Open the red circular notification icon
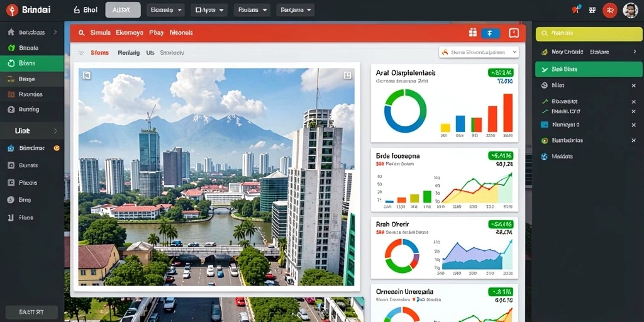Image resolution: width=644 pixels, height=322 pixels. tap(610, 10)
